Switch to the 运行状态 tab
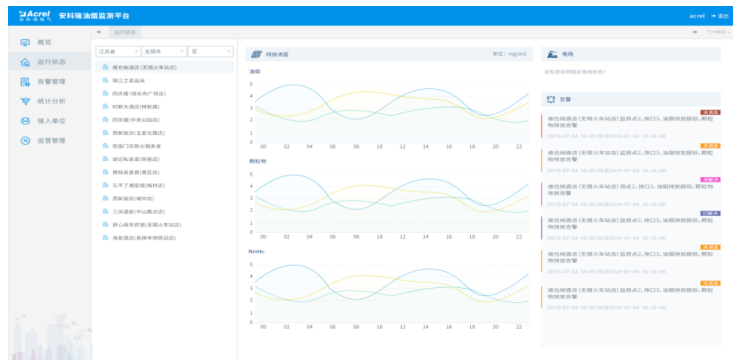This screenshot has width=738, height=364. click(x=125, y=32)
